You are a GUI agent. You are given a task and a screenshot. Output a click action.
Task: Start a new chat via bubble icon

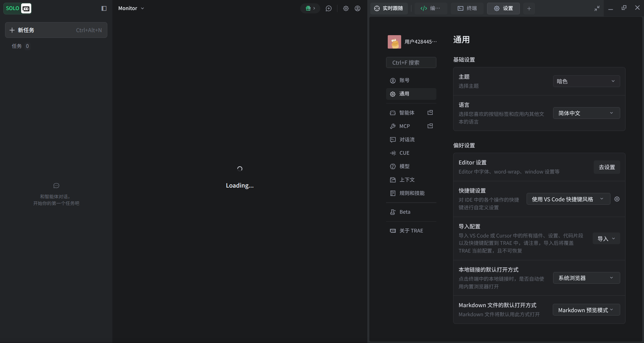pos(329,8)
